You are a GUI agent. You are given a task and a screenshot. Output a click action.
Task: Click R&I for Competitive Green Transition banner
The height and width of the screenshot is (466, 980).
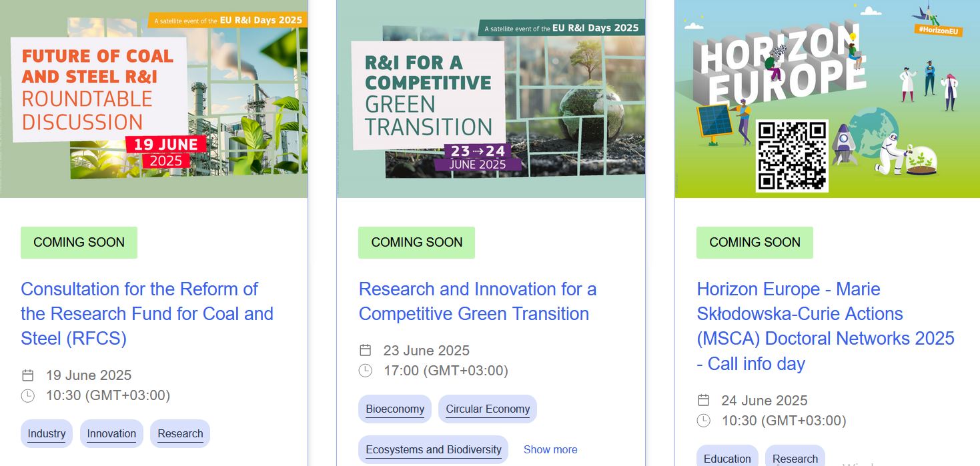(491, 99)
